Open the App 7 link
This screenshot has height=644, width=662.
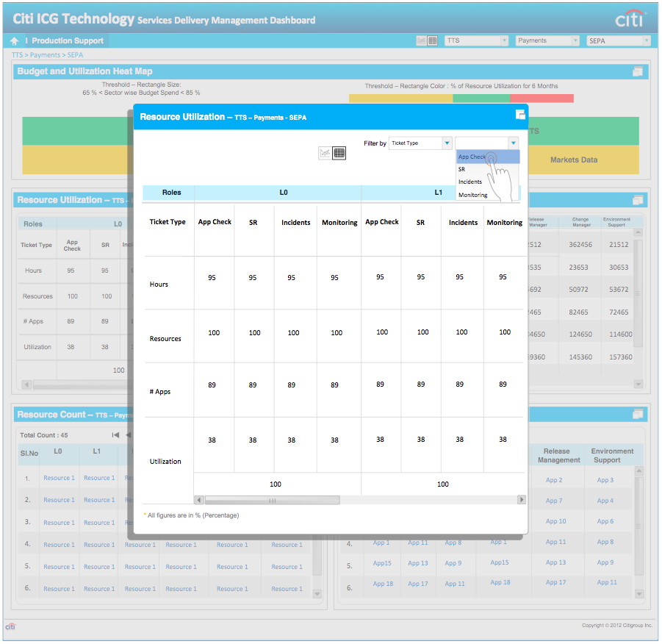554,501
